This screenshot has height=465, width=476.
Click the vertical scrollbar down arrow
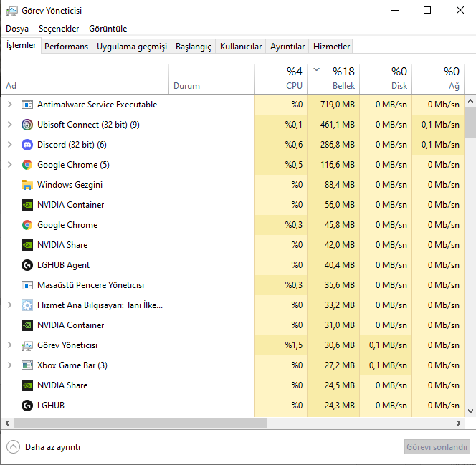coord(470,411)
